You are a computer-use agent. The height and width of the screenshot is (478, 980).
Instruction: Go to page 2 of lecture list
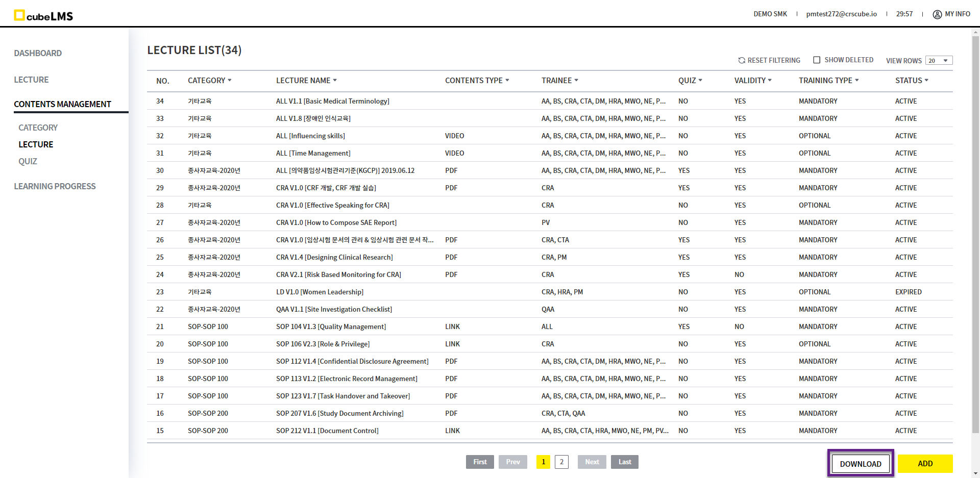tap(561, 462)
